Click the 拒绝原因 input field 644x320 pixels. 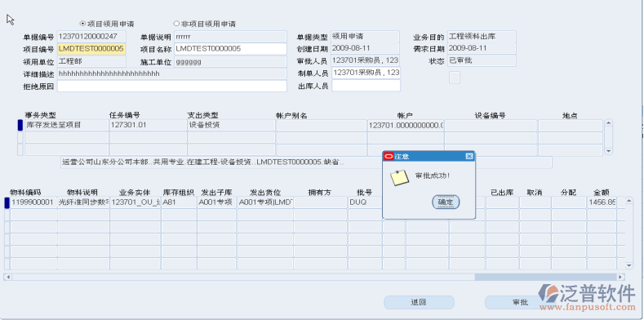point(171,87)
